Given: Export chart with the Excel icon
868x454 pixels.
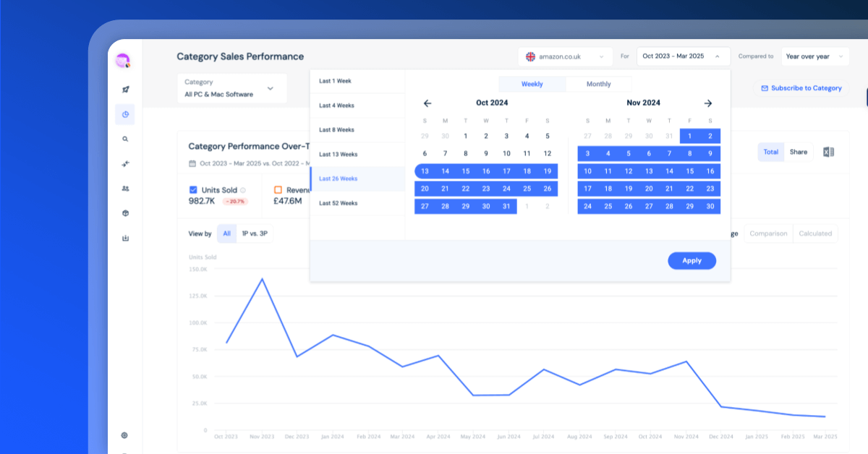Looking at the screenshot, I should tap(829, 152).
